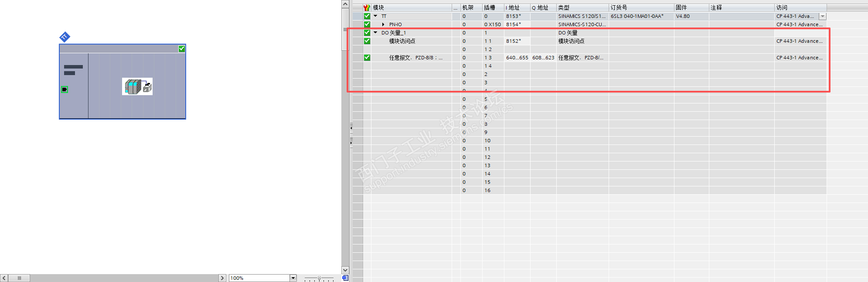Adjust the zoom slider handle
The height and width of the screenshot is (282, 868).
319,278
